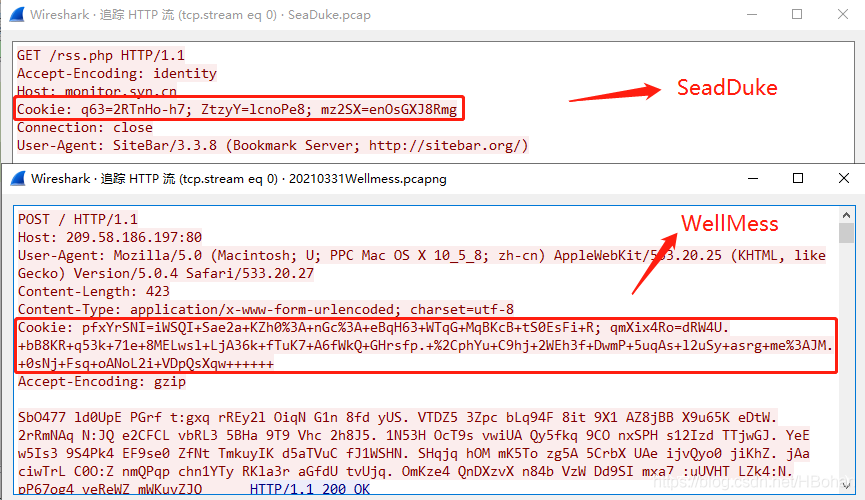Viewport: 865px width, 500px height.
Task: Click scrollbar down arrow in Wellmess window
Action: pyautogui.click(x=846, y=485)
